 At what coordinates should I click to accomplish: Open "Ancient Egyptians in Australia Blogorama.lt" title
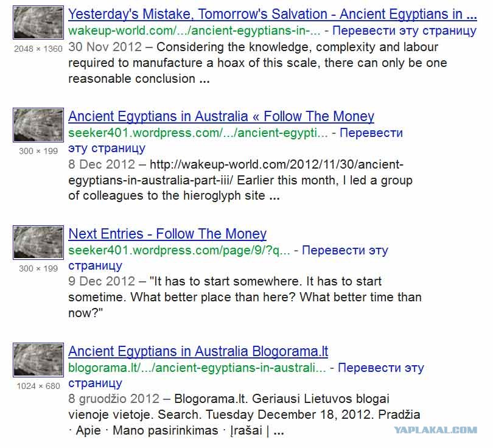(x=198, y=351)
